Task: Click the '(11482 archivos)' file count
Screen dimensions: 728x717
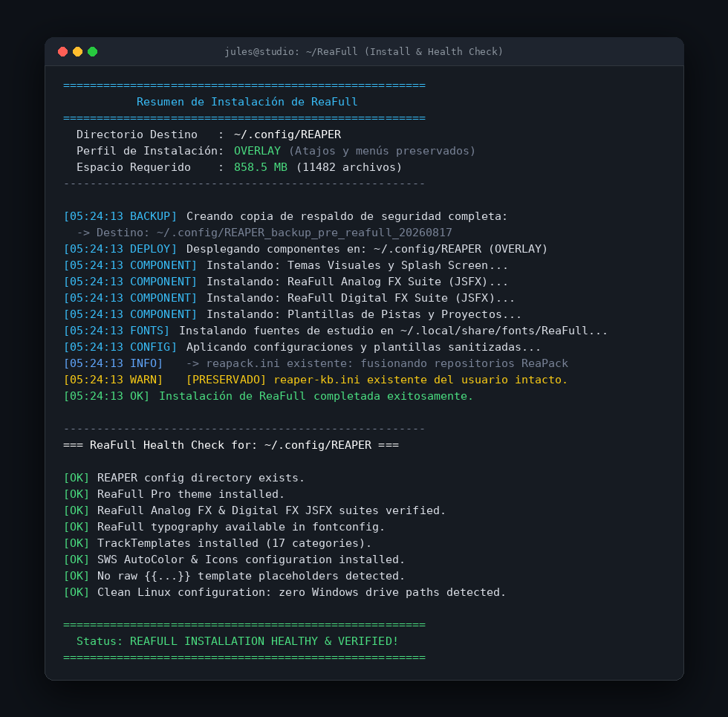Action: point(348,167)
